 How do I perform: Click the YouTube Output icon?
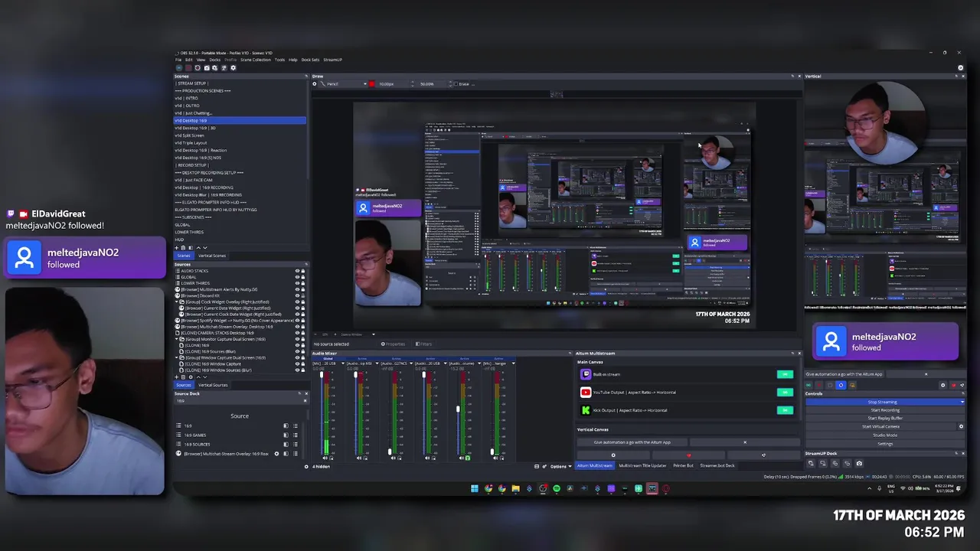[586, 393]
